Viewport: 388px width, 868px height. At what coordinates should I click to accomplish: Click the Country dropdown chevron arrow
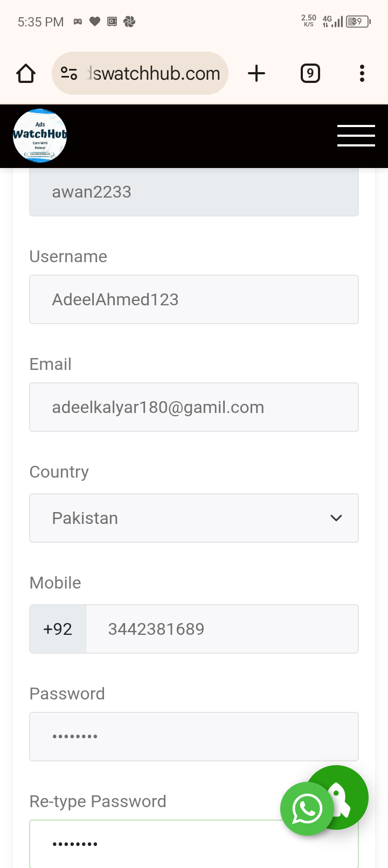click(336, 518)
